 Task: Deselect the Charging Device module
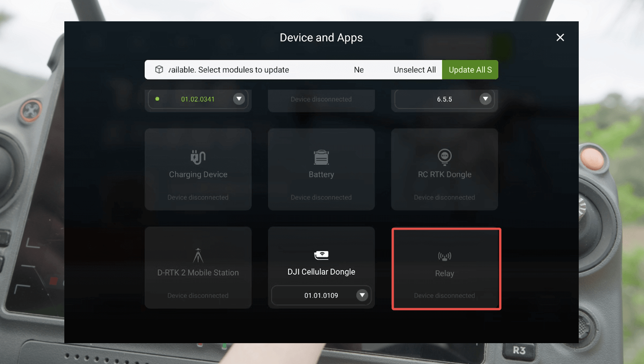tap(198, 169)
